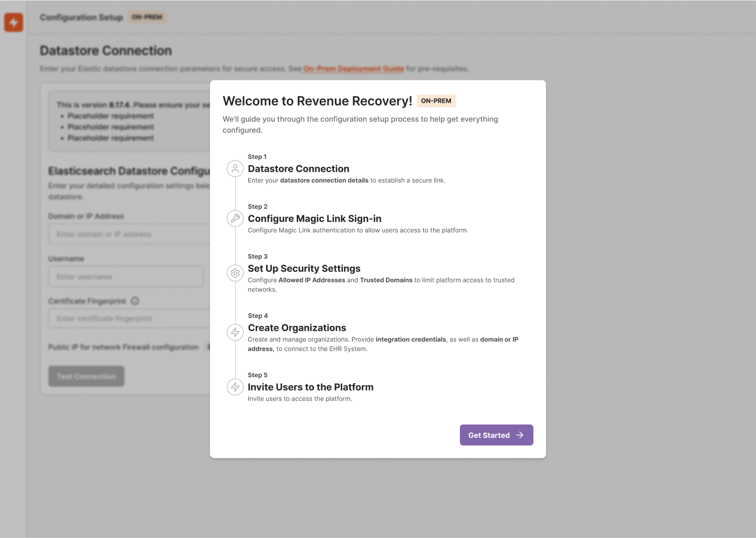Click the Test Connection button

[86, 376]
